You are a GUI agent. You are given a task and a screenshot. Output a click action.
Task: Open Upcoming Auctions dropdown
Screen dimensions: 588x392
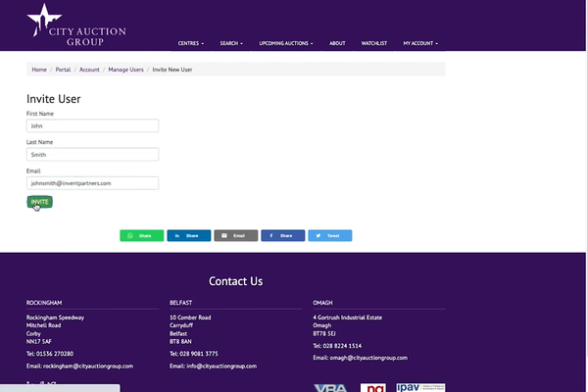pyautogui.click(x=286, y=43)
